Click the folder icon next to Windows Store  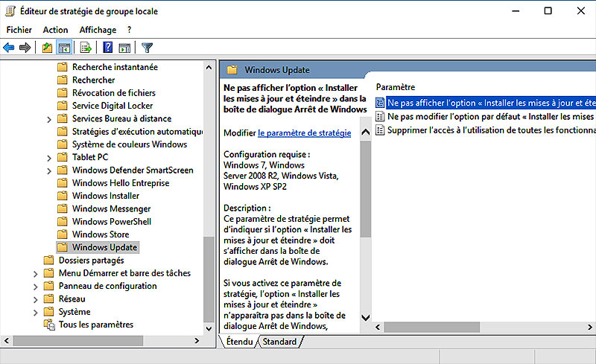tap(62, 234)
